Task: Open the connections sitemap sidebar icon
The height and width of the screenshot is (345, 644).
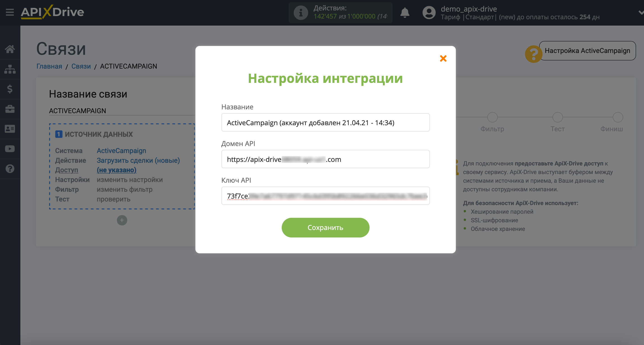Action: coord(10,69)
